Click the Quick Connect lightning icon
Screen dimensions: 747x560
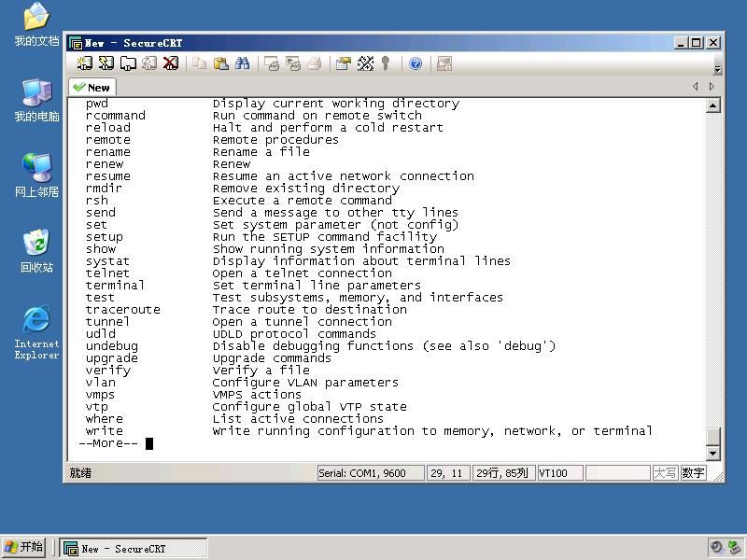[106, 63]
